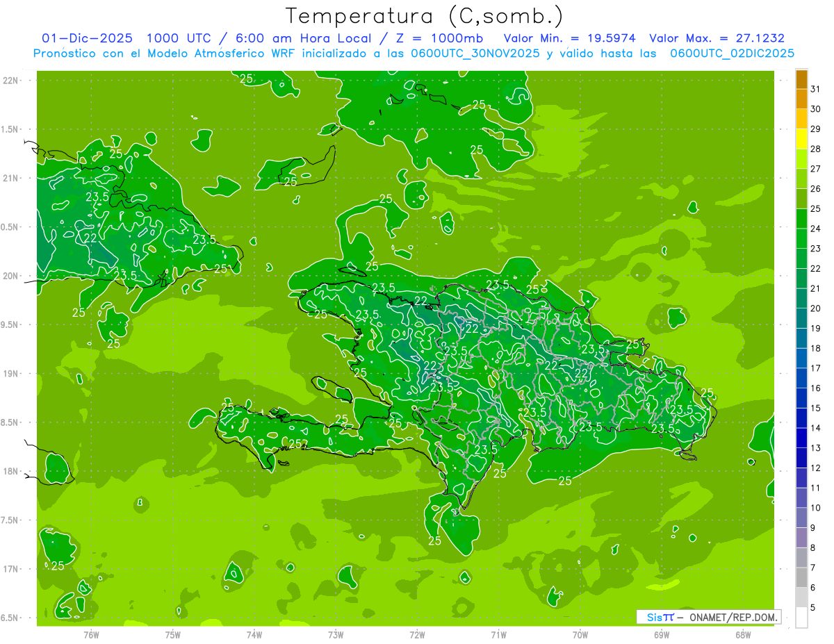Click the "0600UTC_02DIC2025" valid-until time
This screenshot has width=834, height=644.
[x=733, y=53]
